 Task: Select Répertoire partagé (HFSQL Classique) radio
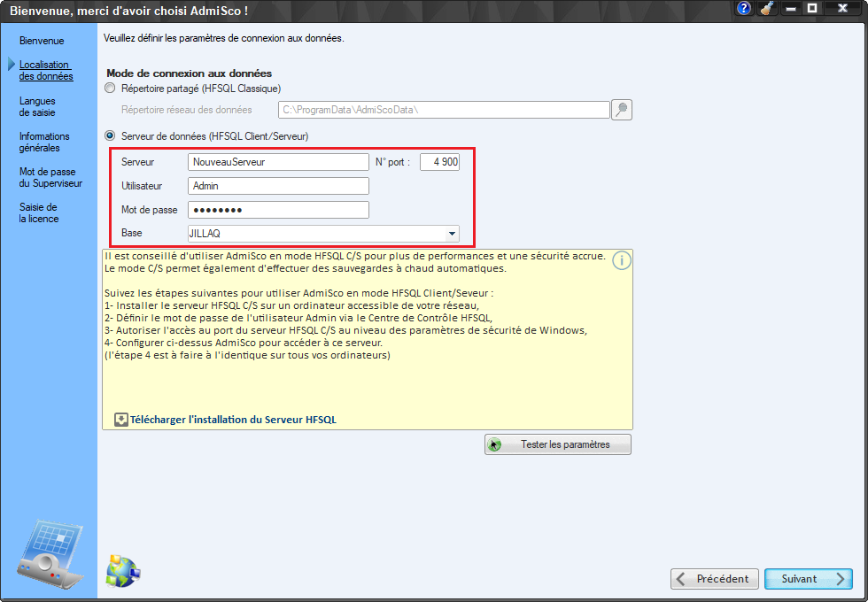pos(110,88)
